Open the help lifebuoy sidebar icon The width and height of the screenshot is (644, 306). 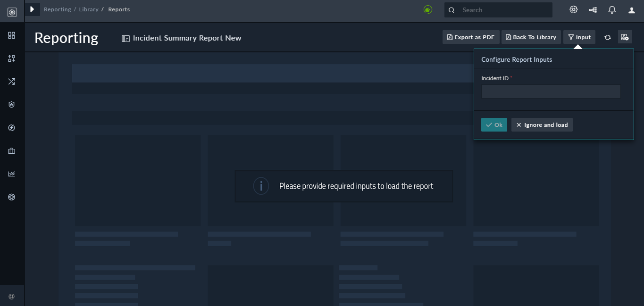pos(12,197)
